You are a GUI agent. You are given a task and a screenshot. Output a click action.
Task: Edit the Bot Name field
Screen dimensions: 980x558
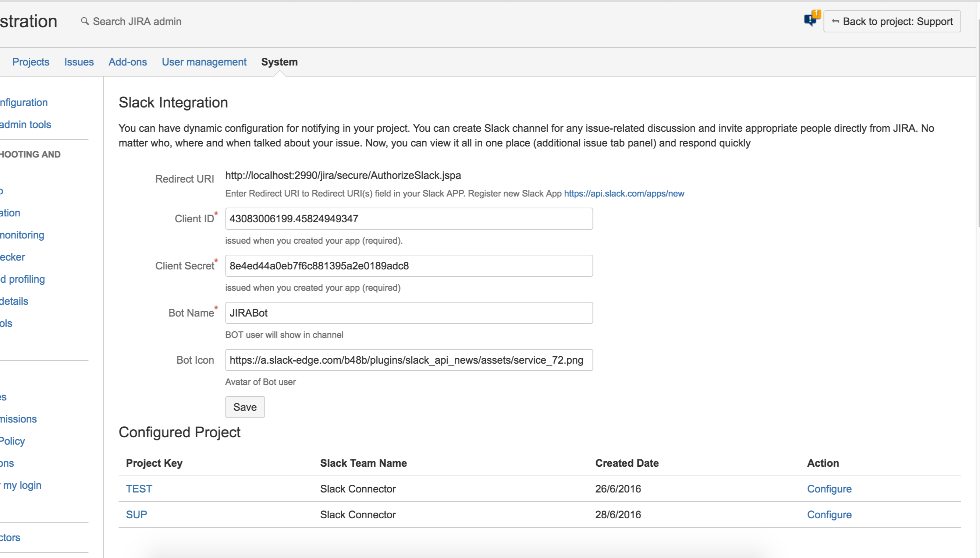pyautogui.click(x=409, y=313)
